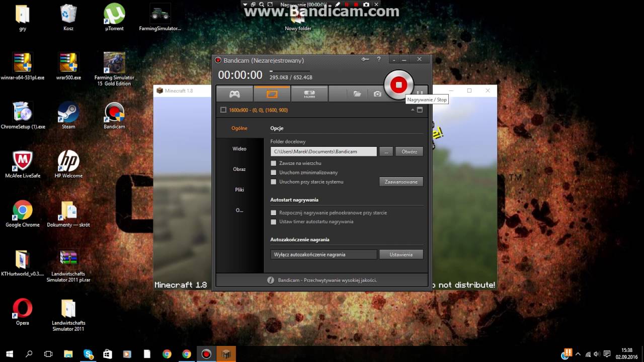The height and width of the screenshot is (362, 644).
Task: Stop recording with the red Bandicam button
Action: [398, 85]
